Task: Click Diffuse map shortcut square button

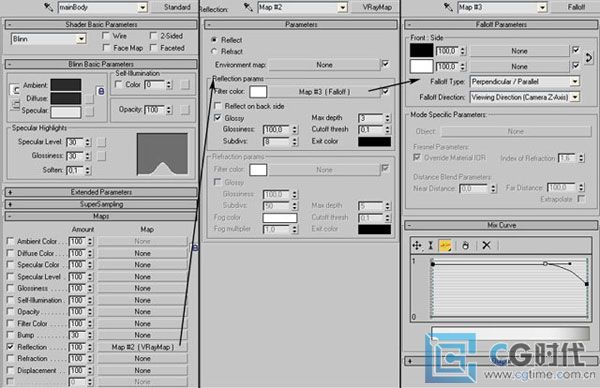Action: [x=89, y=99]
